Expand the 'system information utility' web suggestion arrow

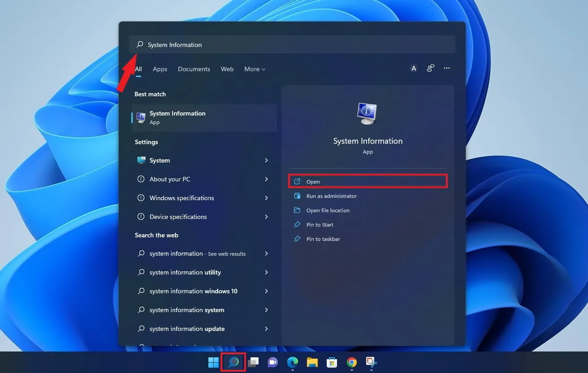(x=266, y=272)
